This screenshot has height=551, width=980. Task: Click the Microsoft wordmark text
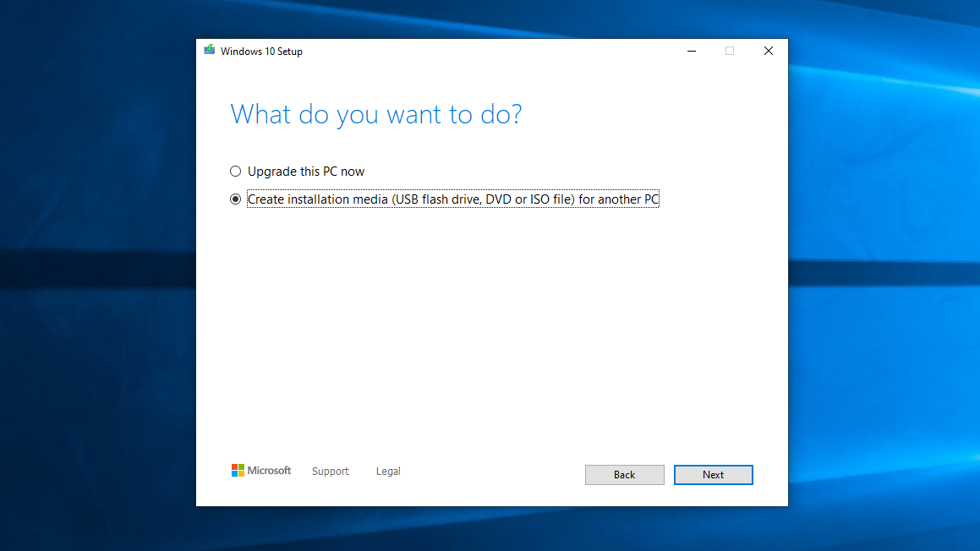[269, 471]
